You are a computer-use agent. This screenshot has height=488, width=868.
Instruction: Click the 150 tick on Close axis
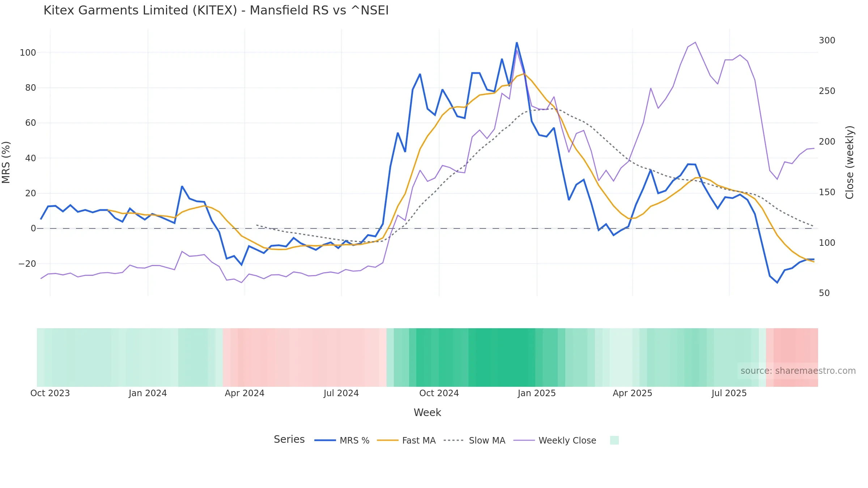(x=827, y=192)
